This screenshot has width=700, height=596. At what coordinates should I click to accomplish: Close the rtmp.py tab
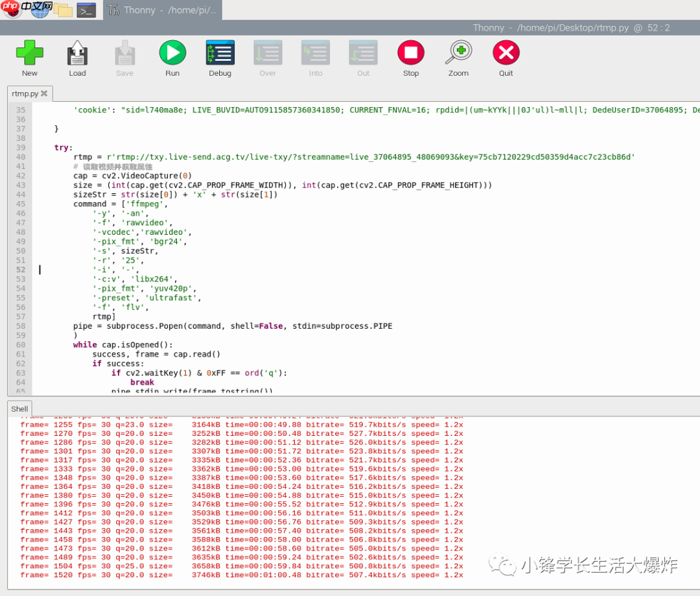43,93
